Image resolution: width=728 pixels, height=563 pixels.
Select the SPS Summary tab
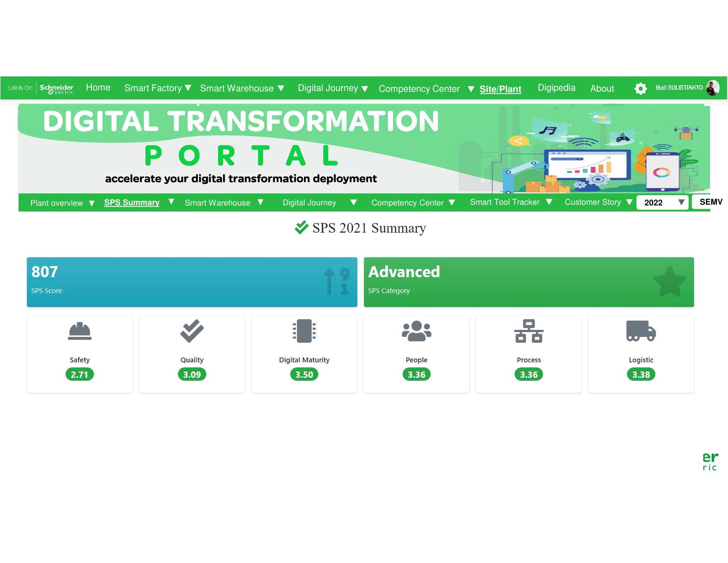(x=132, y=202)
